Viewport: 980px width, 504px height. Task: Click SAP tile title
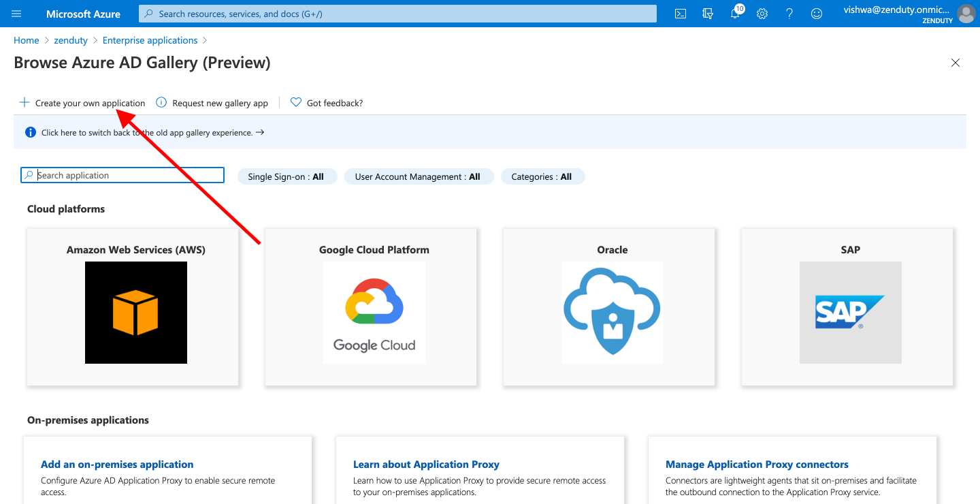[x=851, y=250]
